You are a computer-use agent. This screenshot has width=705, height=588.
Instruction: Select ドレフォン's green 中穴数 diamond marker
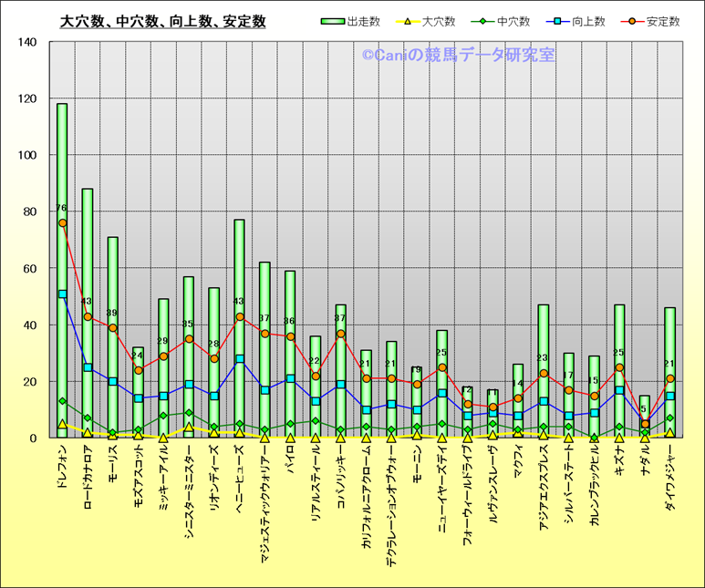62,401
